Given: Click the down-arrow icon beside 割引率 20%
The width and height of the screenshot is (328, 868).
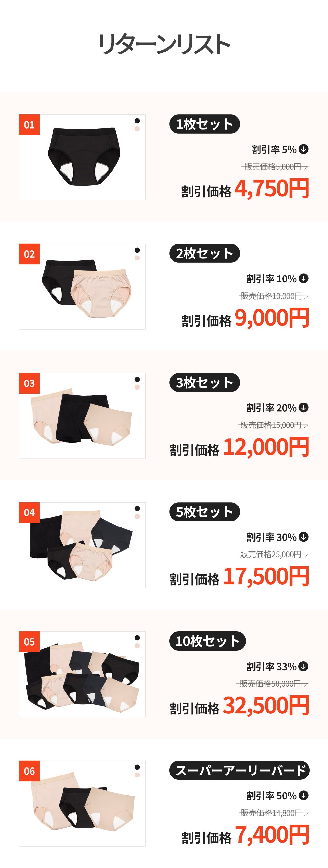Looking at the screenshot, I should point(303,408).
